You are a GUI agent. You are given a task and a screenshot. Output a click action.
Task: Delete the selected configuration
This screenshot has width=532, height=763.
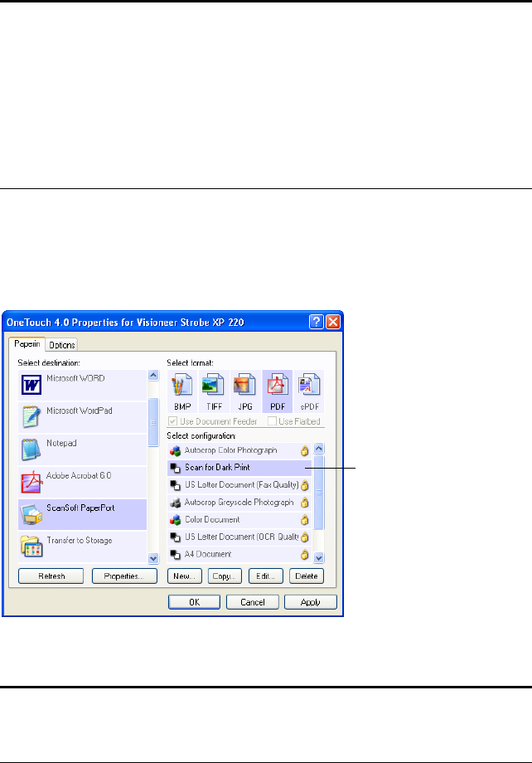pos(307,576)
